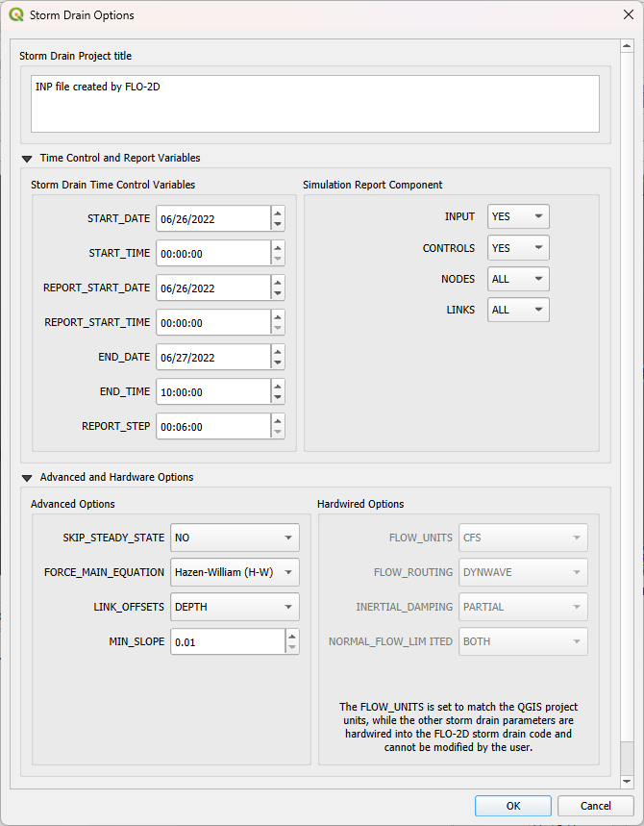Click OK to confirm storm drain options
The width and height of the screenshot is (644, 826).
coord(513,806)
